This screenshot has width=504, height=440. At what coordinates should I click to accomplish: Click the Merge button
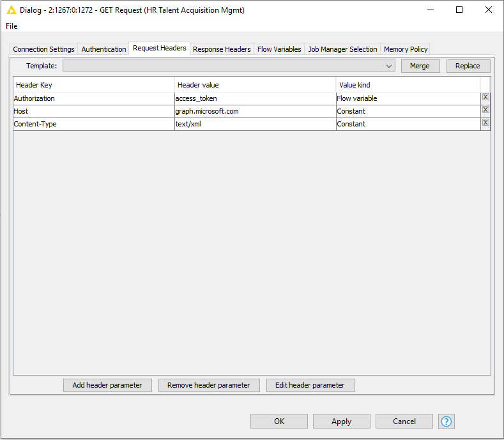[420, 66]
